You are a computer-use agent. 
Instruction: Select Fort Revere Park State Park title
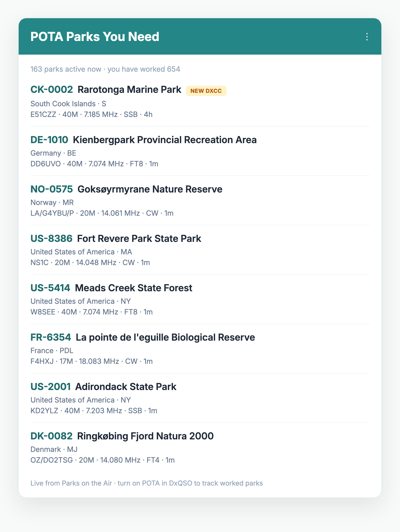click(139, 239)
